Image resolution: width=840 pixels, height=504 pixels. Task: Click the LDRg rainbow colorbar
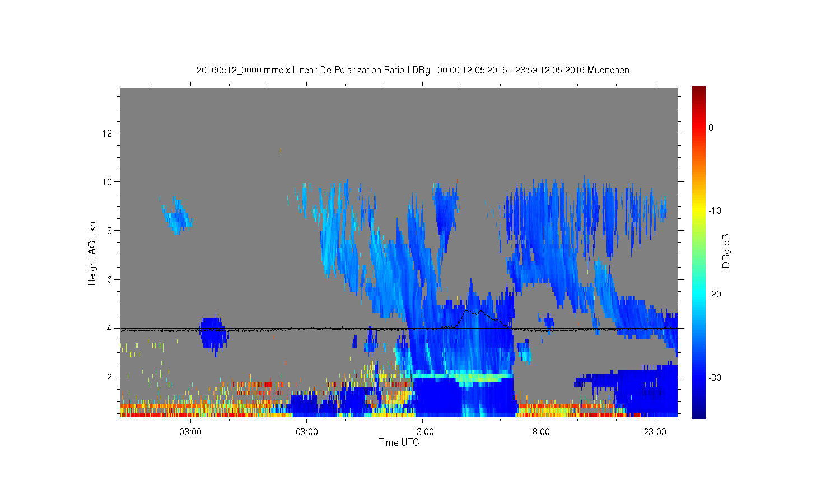click(698, 252)
